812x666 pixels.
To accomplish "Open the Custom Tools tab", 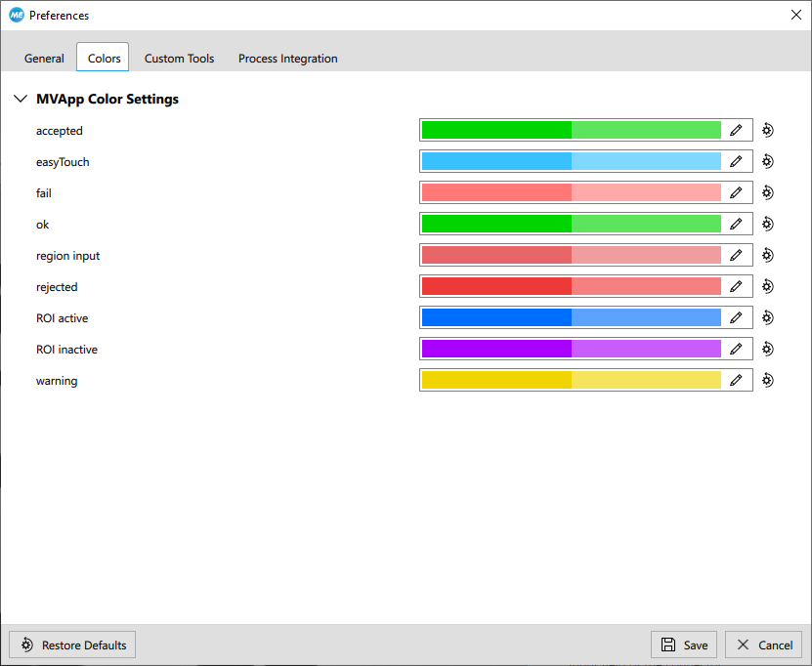I will pyautogui.click(x=179, y=59).
